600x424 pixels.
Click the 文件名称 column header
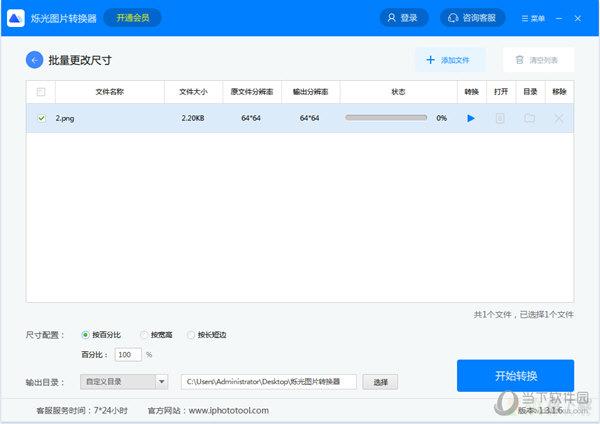pos(109,92)
